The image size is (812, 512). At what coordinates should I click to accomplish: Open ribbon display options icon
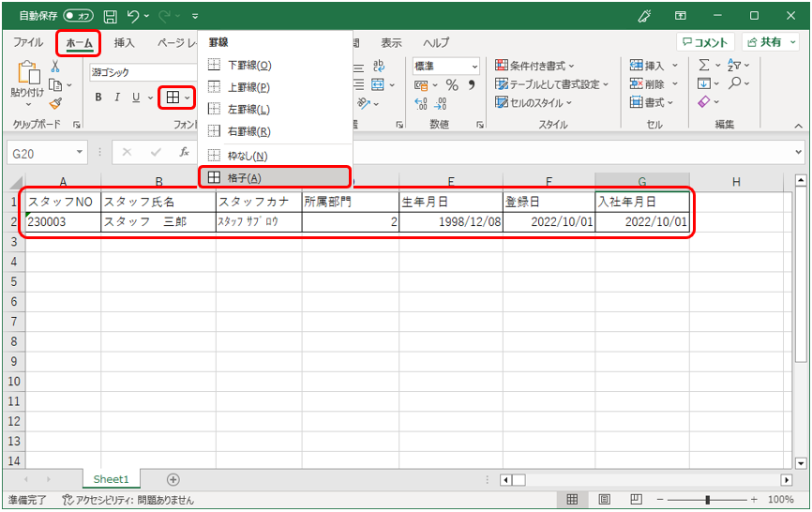681,16
